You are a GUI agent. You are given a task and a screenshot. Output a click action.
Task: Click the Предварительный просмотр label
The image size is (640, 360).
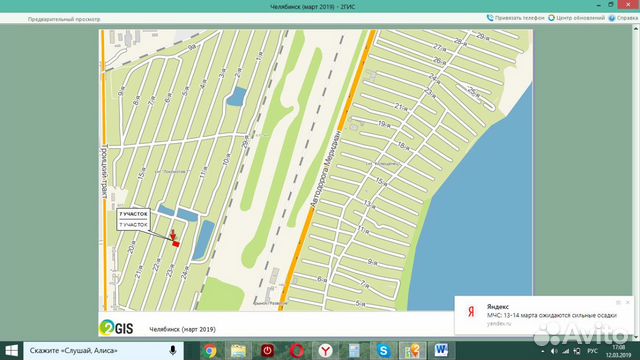coord(64,19)
